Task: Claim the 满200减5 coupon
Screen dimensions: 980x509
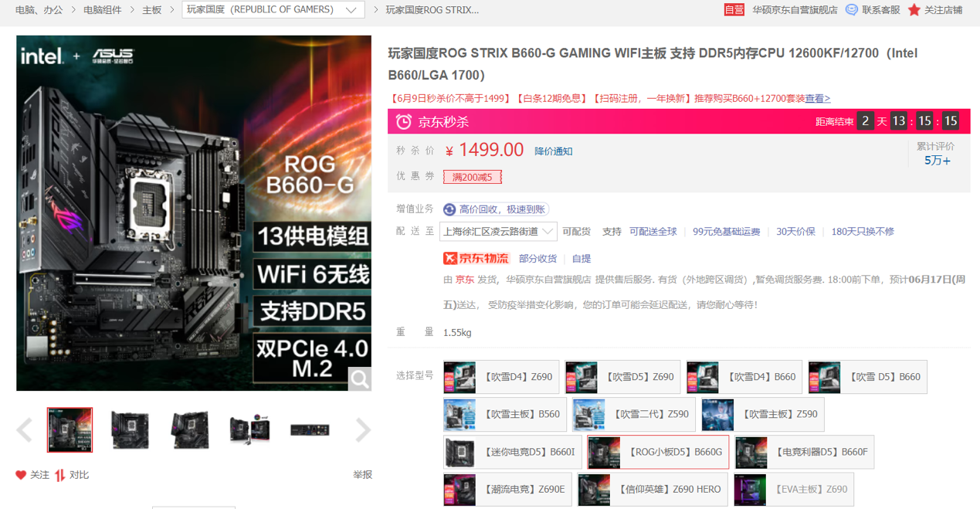Action: (x=473, y=177)
